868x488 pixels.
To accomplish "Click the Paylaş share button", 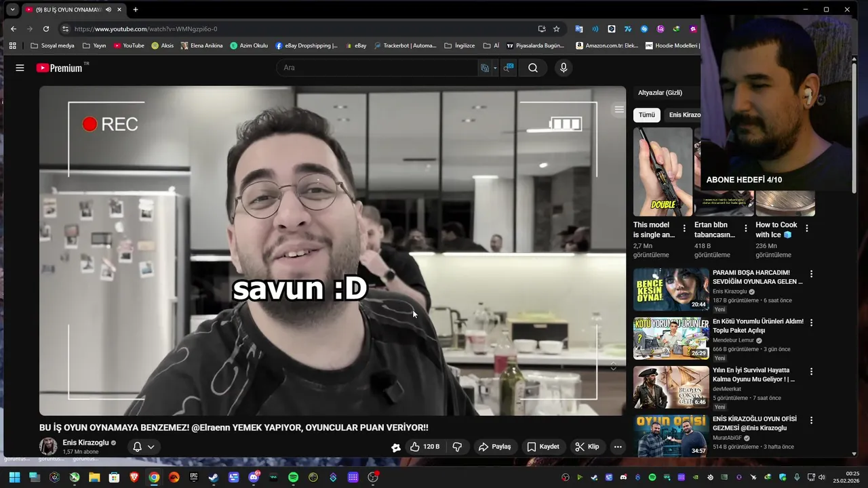I will click(x=494, y=447).
